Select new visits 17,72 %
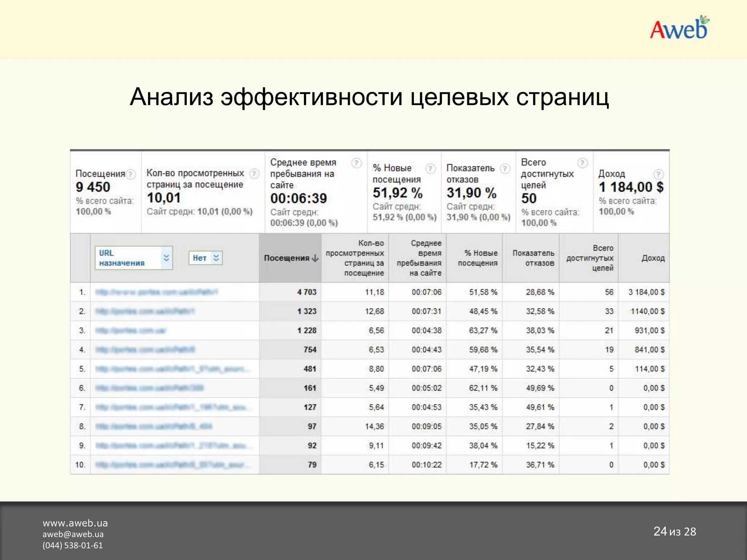The height and width of the screenshot is (560, 747). tap(483, 465)
